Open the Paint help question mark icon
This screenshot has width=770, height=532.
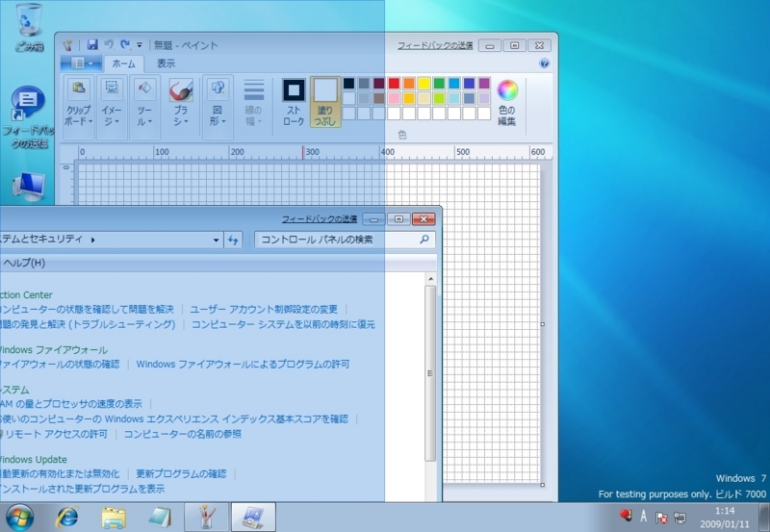coord(544,63)
